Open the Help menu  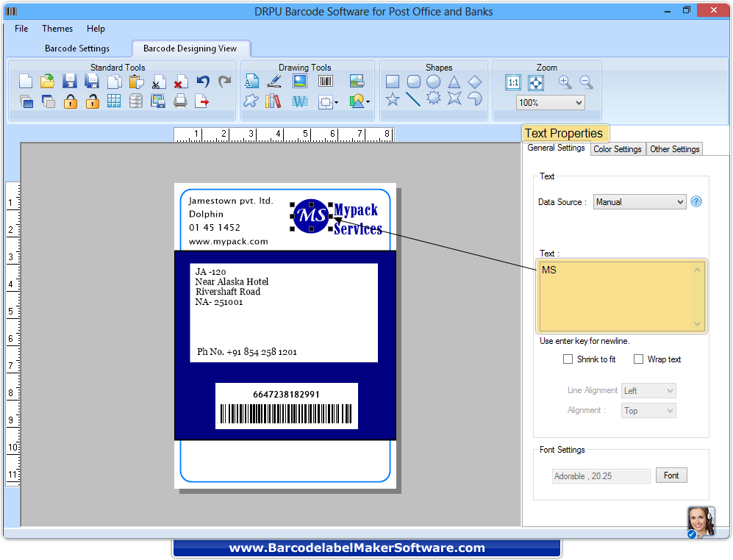pyautogui.click(x=96, y=29)
